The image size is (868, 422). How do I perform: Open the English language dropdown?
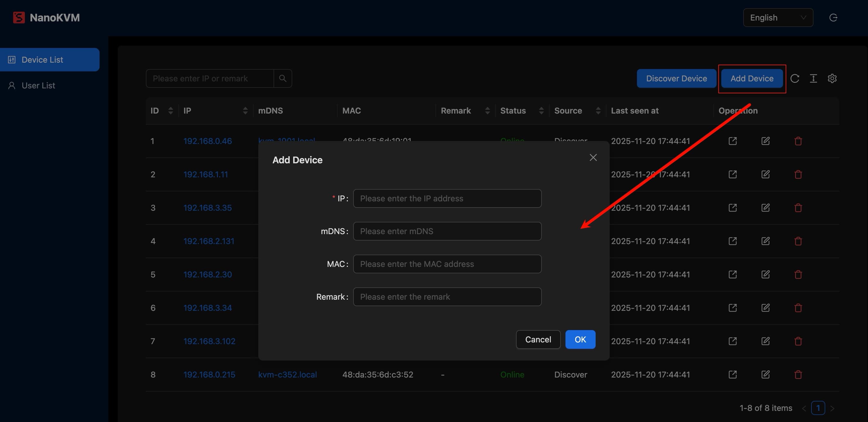(x=778, y=18)
